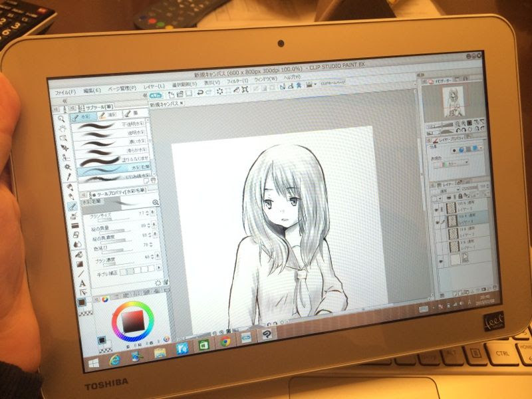The image size is (532, 399).
Task: Select the Auto select wand tool
Action: point(68,167)
